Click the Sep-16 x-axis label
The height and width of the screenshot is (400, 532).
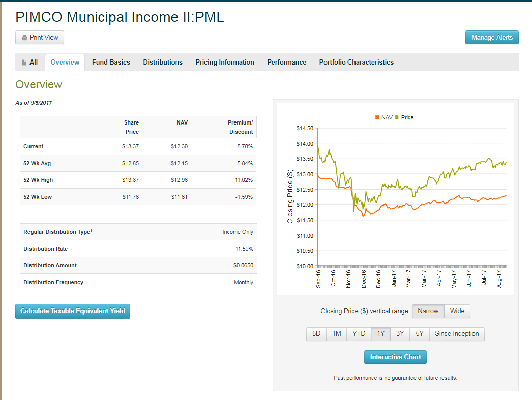click(x=318, y=279)
